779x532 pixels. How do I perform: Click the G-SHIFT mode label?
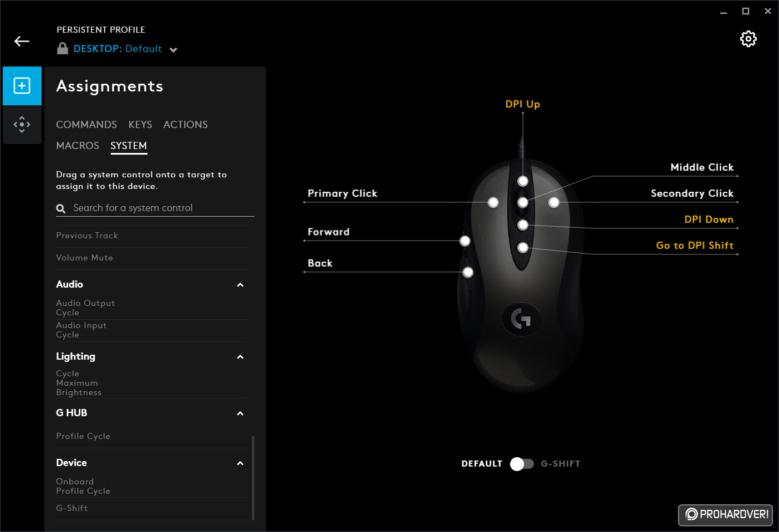[561, 464]
